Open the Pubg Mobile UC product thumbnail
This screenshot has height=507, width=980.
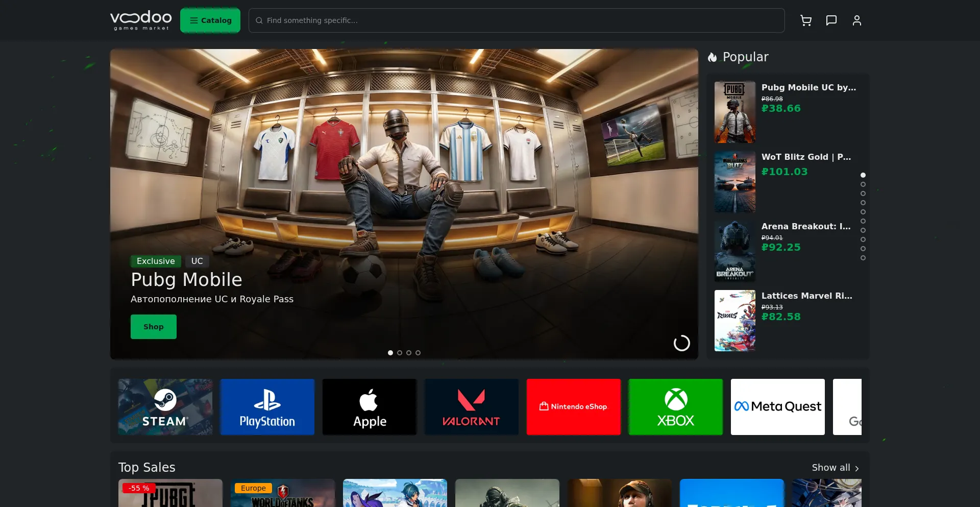[x=735, y=112]
